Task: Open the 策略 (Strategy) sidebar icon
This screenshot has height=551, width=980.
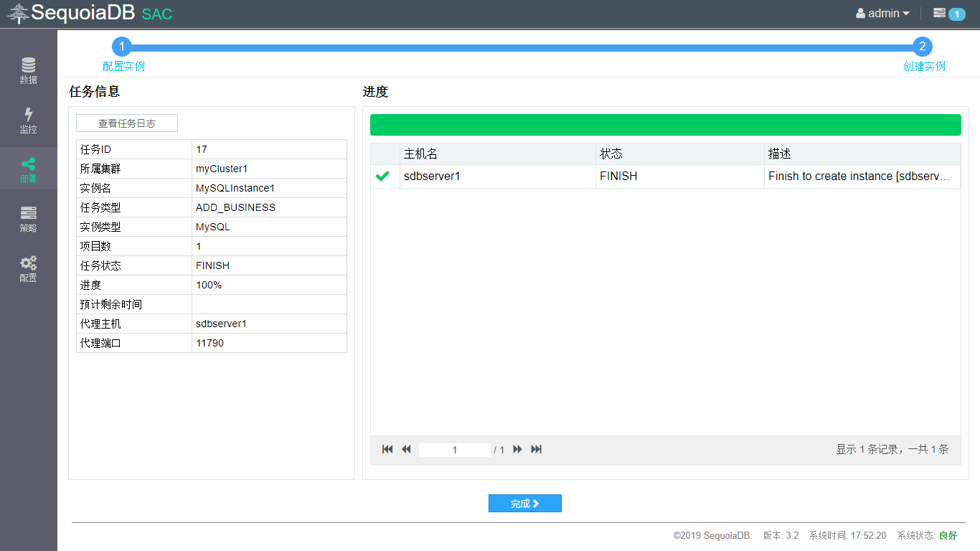Action: click(x=28, y=214)
